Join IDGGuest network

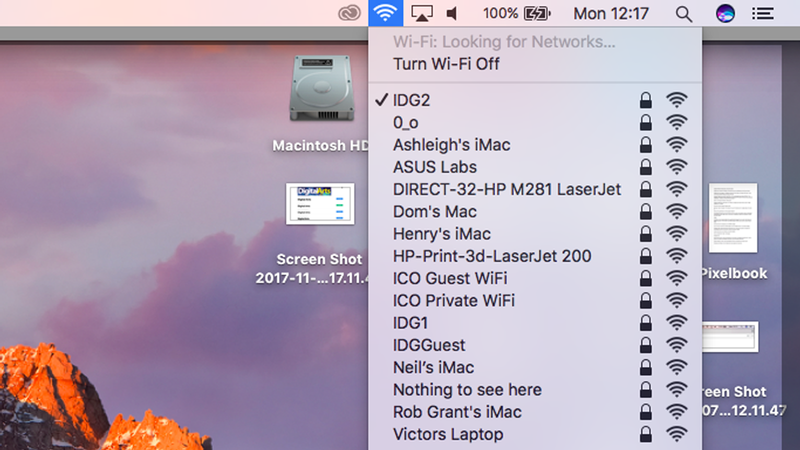[x=535, y=345]
